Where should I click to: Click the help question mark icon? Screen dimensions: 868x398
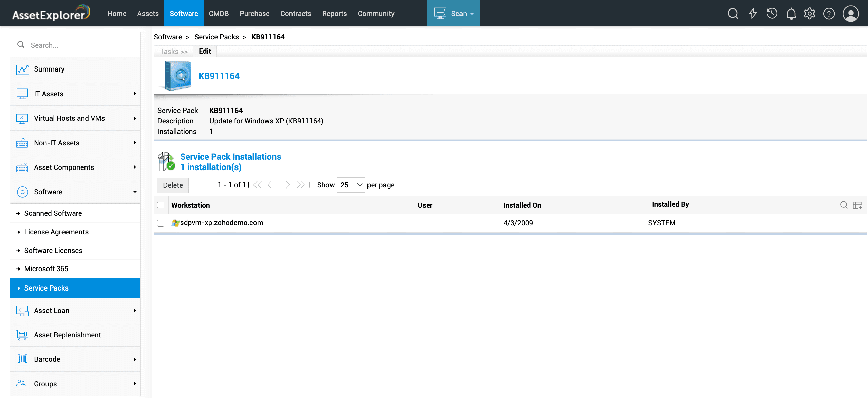[x=829, y=14]
